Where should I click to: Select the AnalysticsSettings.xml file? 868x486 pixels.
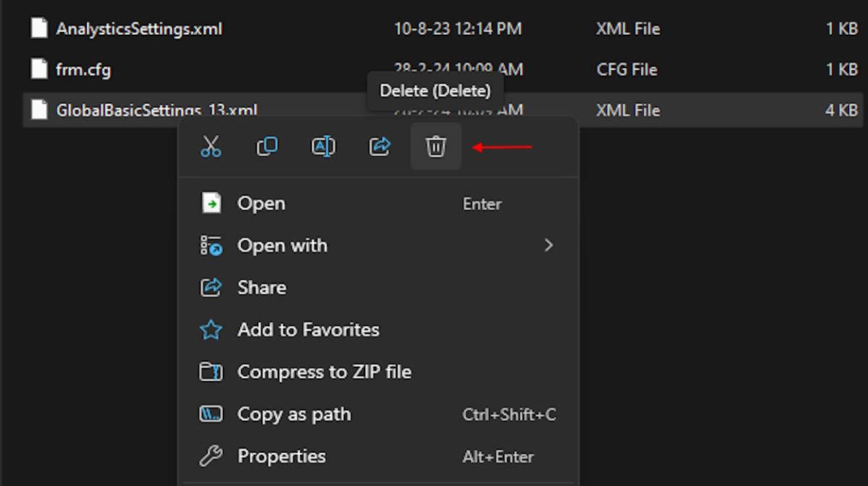[139, 29]
